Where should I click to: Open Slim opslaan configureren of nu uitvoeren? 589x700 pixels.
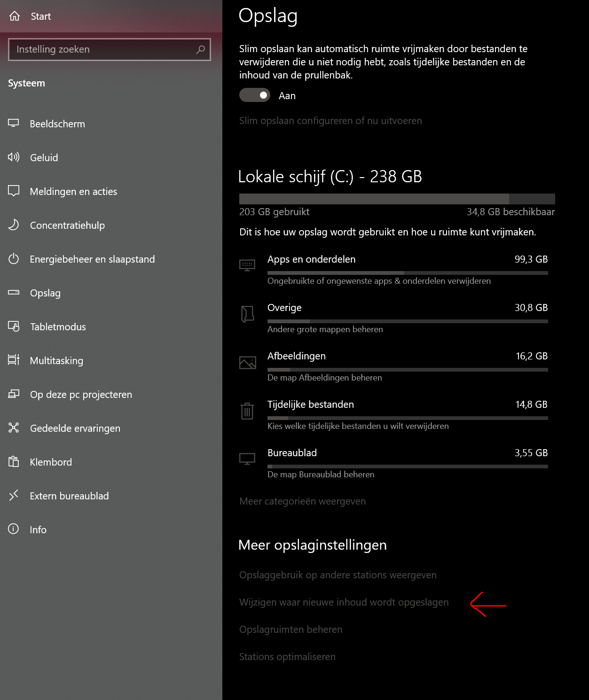coord(330,121)
